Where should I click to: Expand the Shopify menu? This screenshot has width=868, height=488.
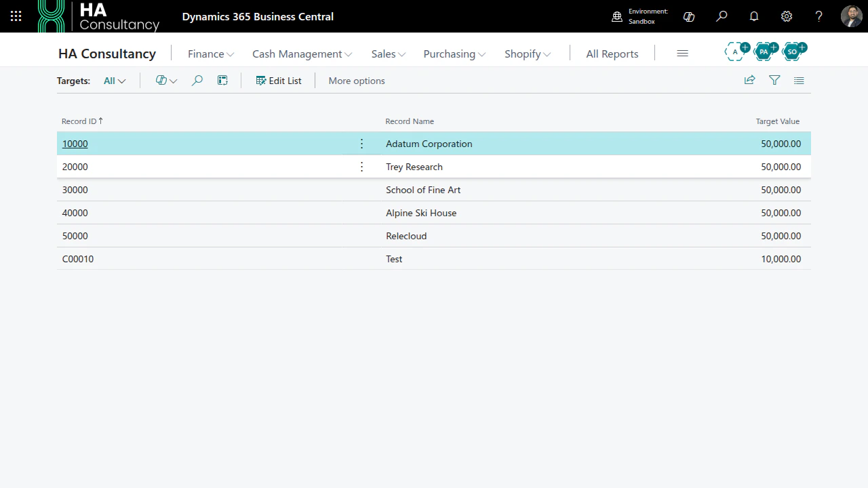pyautogui.click(x=528, y=54)
